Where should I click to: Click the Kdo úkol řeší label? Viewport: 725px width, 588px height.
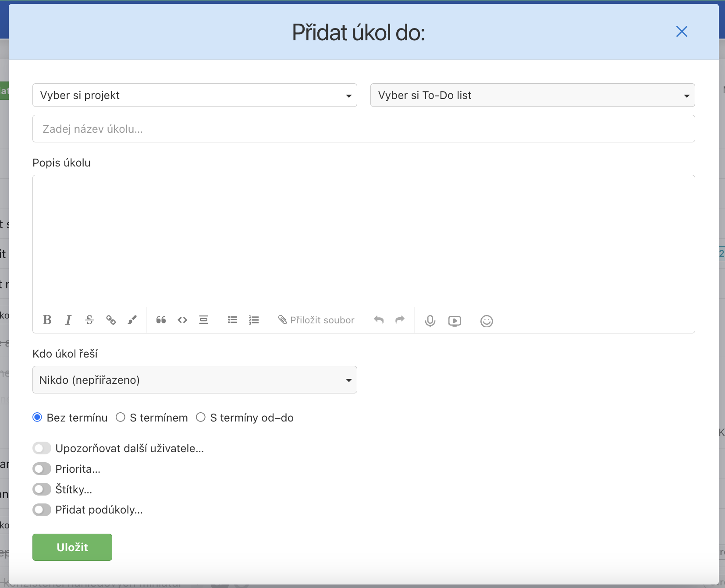tap(65, 354)
